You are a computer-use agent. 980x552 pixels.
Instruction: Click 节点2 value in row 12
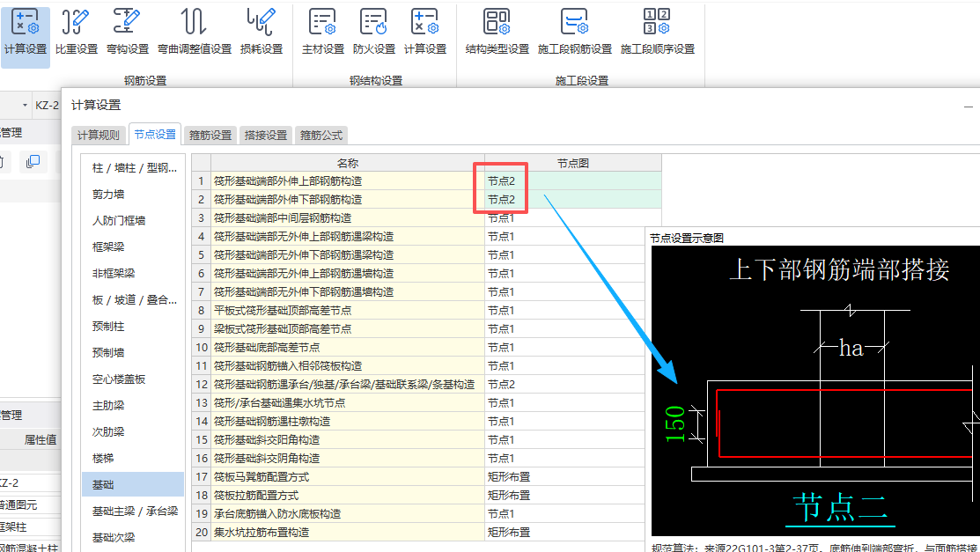(x=564, y=384)
